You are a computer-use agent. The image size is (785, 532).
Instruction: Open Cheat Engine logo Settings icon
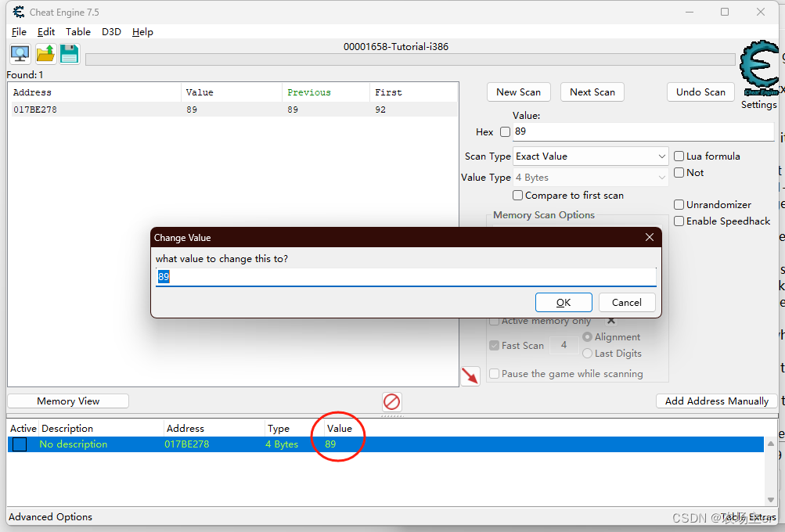click(760, 69)
